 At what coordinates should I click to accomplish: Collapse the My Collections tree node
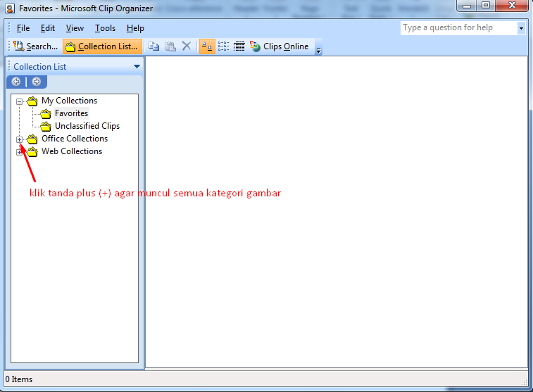[x=20, y=101]
